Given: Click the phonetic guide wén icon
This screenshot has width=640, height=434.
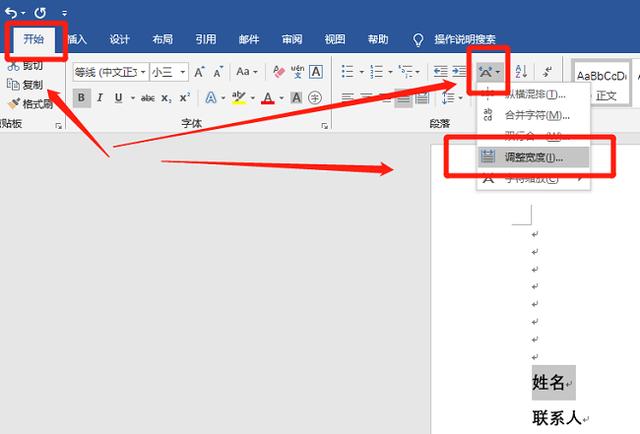Looking at the screenshot, I should click(298, 72).
